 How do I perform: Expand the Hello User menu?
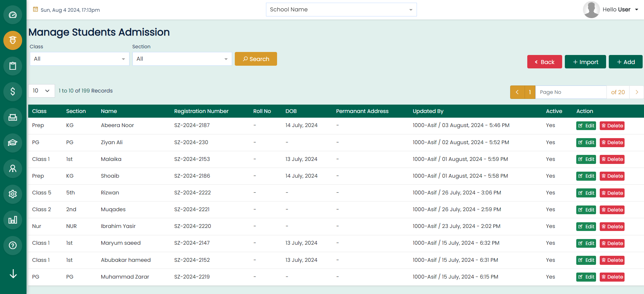click(620, 9)
